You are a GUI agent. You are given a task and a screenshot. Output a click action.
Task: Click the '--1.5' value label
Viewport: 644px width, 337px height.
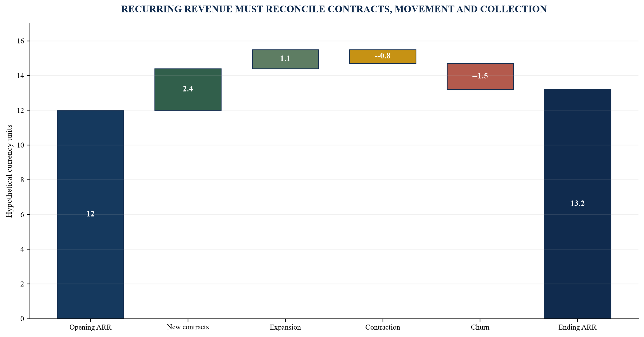point(480,76)
